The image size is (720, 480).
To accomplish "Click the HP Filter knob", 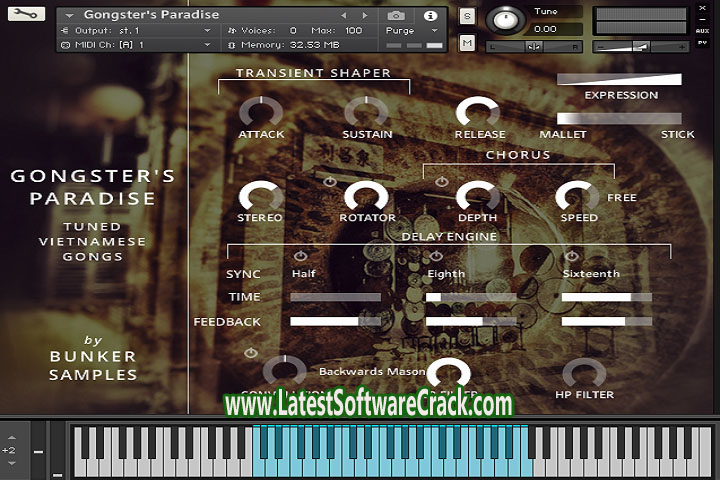I will [584, 373].
